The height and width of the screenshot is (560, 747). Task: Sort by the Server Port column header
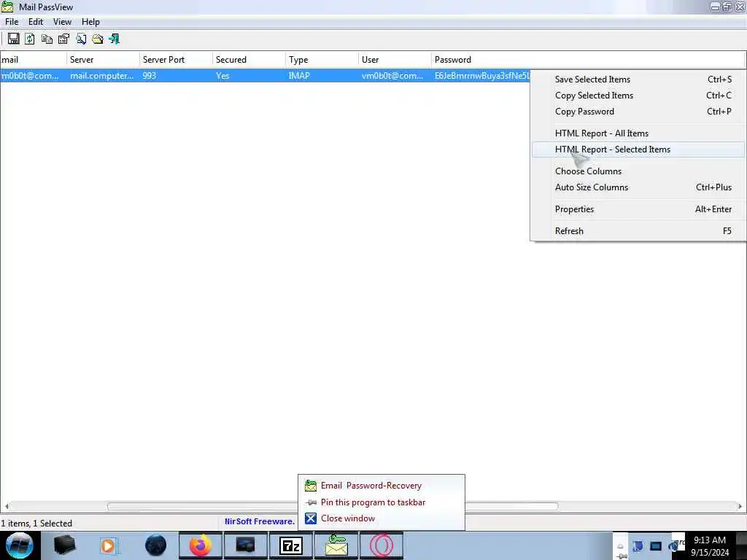point(176,60)
